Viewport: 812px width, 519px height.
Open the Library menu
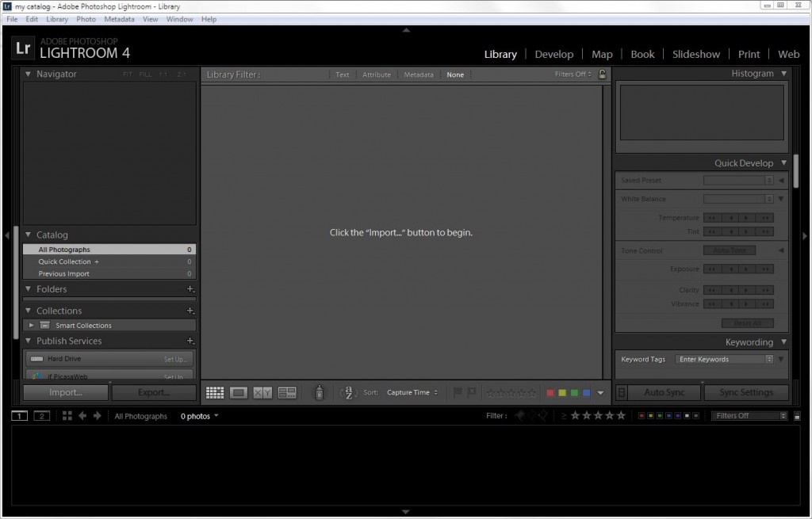pyautogui.click(x=57, y=19)
